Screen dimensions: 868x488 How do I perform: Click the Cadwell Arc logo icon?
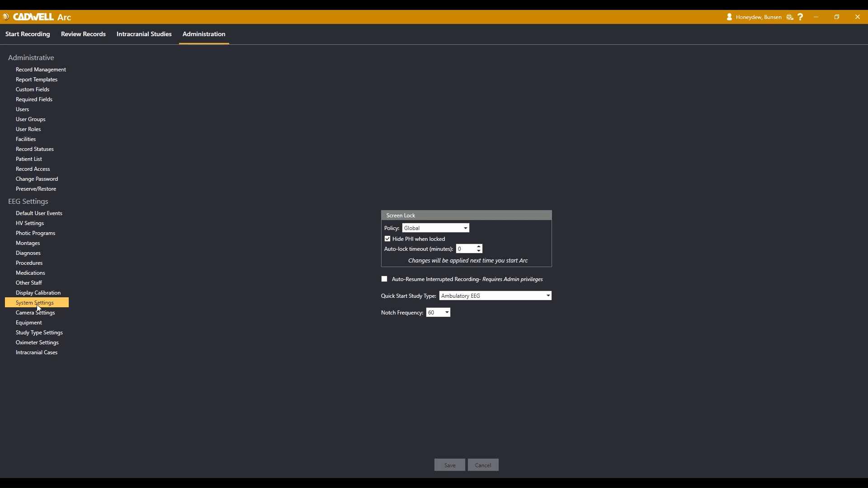coord(6,17)
